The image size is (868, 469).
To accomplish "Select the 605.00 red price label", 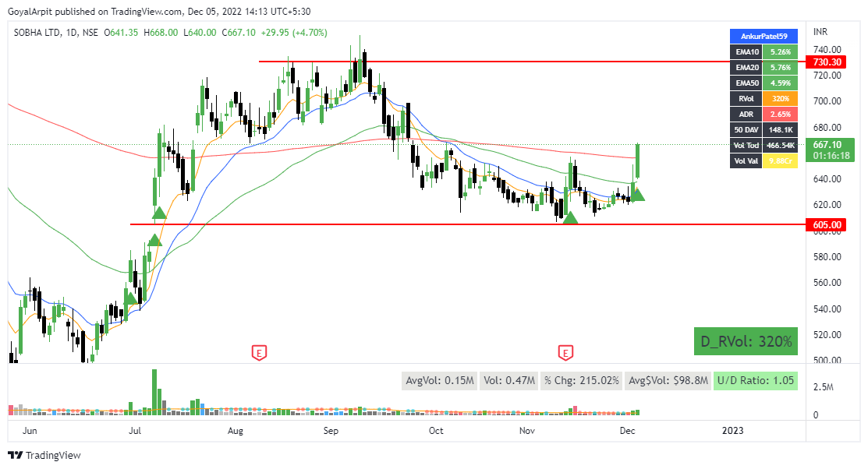I will click(x=827, y=225).
